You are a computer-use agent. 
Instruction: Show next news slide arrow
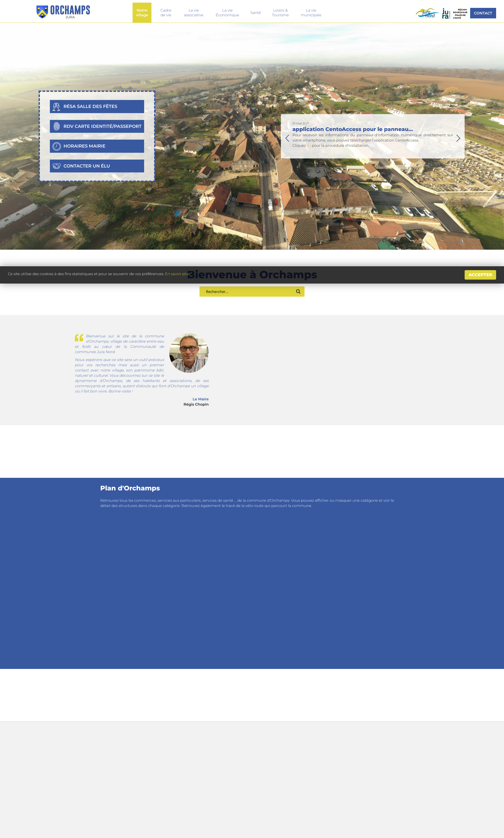[458, 138]
